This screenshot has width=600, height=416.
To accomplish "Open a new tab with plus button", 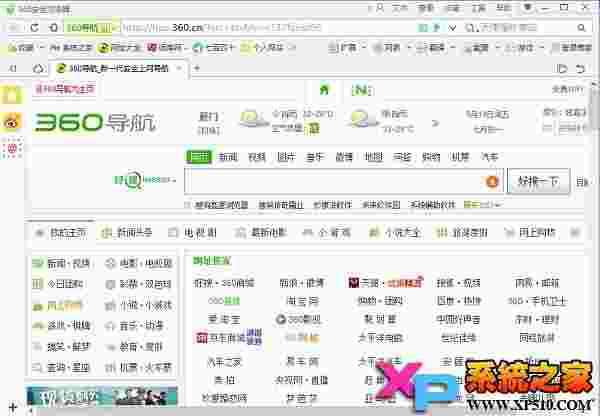I will (x=197, y=68).
